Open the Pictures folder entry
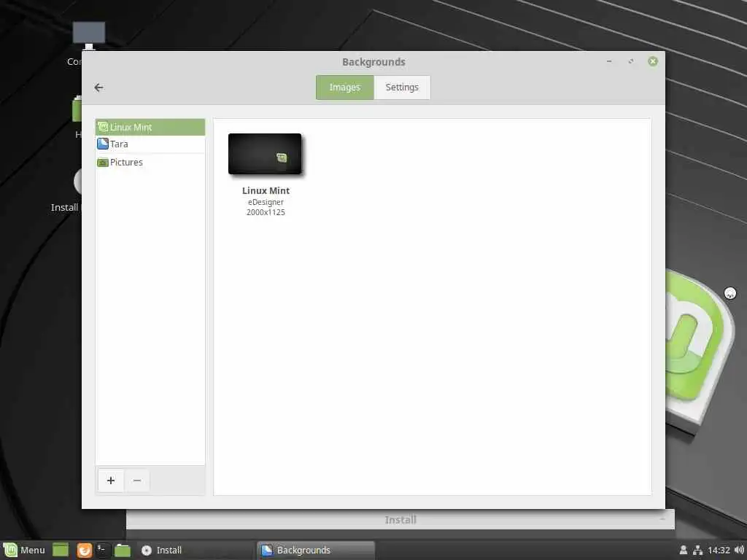Screen dimensions: 747x560 (x=150, y=163)
